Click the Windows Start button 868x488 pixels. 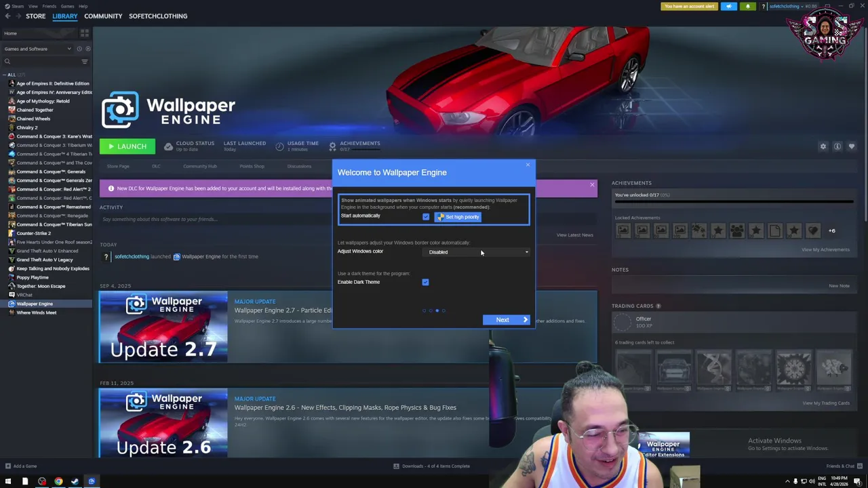coord(8,482)
